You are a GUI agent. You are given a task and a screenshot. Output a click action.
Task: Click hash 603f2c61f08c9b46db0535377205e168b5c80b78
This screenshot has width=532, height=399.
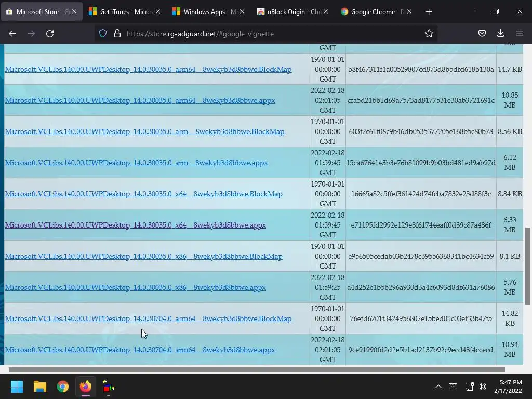point(421,131)
